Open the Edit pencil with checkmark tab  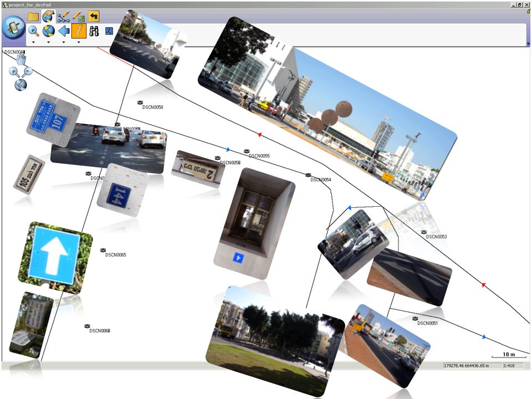79,16
